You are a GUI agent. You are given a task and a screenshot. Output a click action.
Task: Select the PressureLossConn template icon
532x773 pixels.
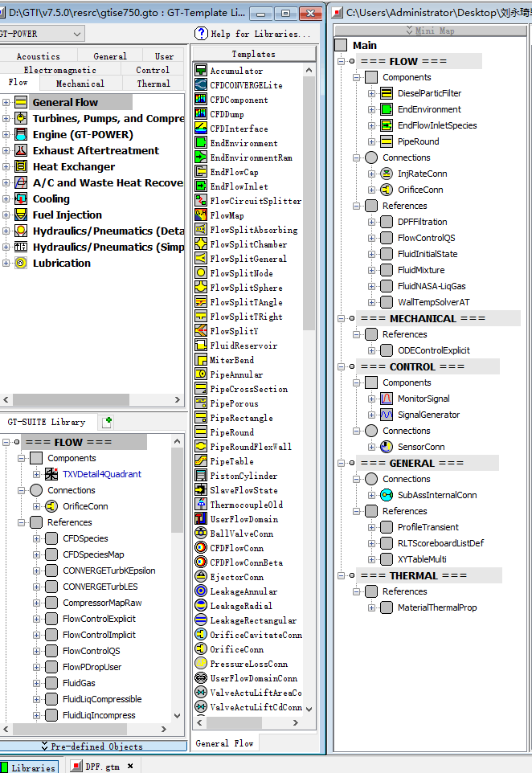(201, 663)
